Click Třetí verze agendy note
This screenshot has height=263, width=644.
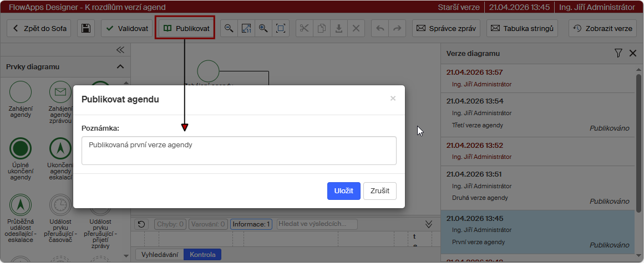[x=477, y=125]
